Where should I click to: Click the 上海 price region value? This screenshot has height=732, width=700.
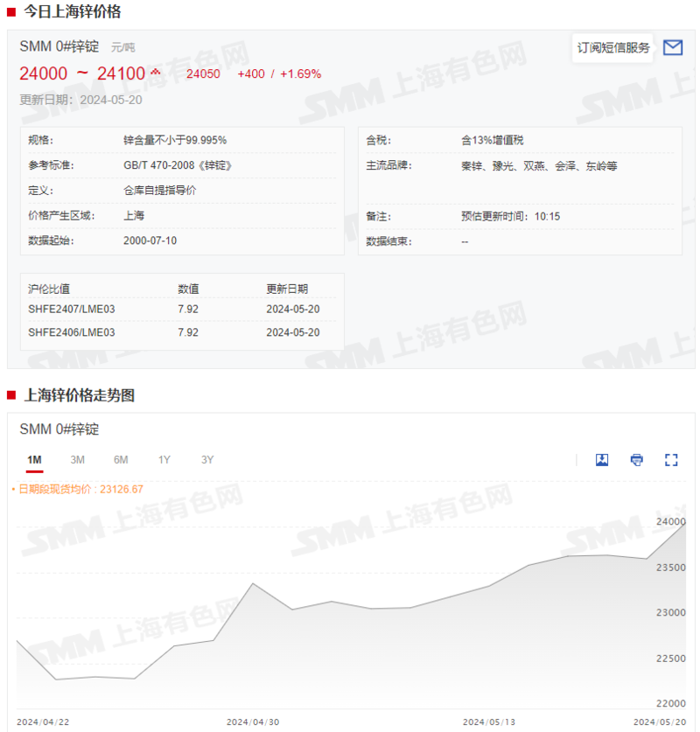click(x=134, y=216)
